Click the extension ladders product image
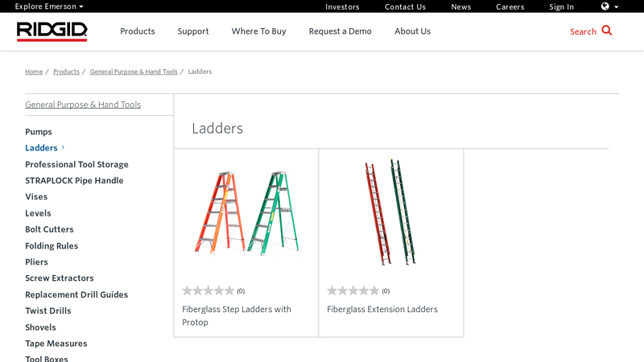This screenshot has width=644, height=362. [390, 212]
